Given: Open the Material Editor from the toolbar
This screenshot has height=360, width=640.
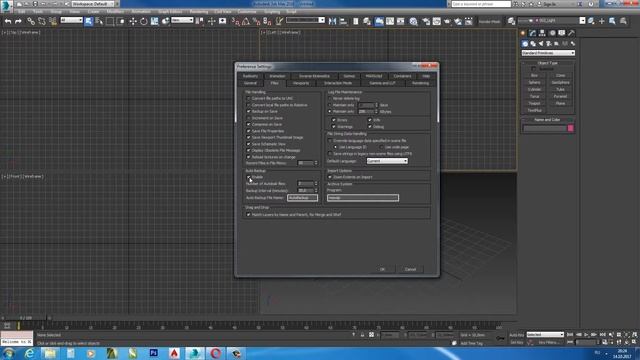Looking at the screenshot, I should click(x=413, y=21).
